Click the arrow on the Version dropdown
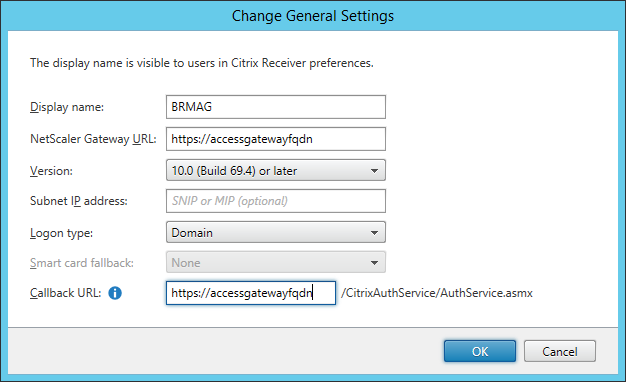The width and height of the screenshot is (626, 382). (374, 171)
